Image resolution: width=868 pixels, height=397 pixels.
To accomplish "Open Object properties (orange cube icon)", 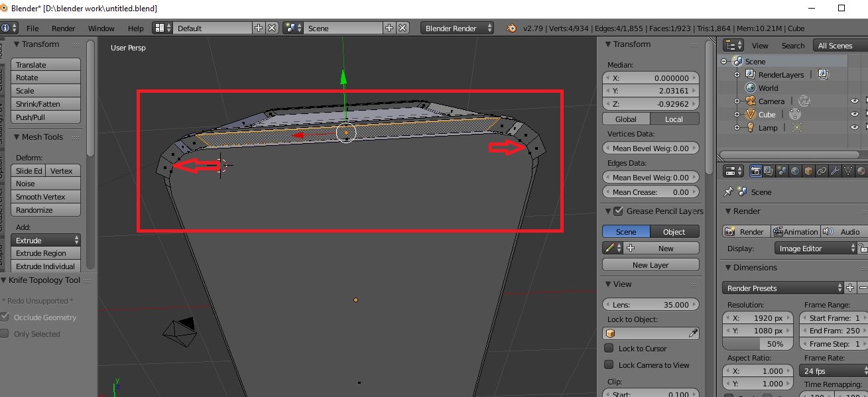I will tap(808, 170).
